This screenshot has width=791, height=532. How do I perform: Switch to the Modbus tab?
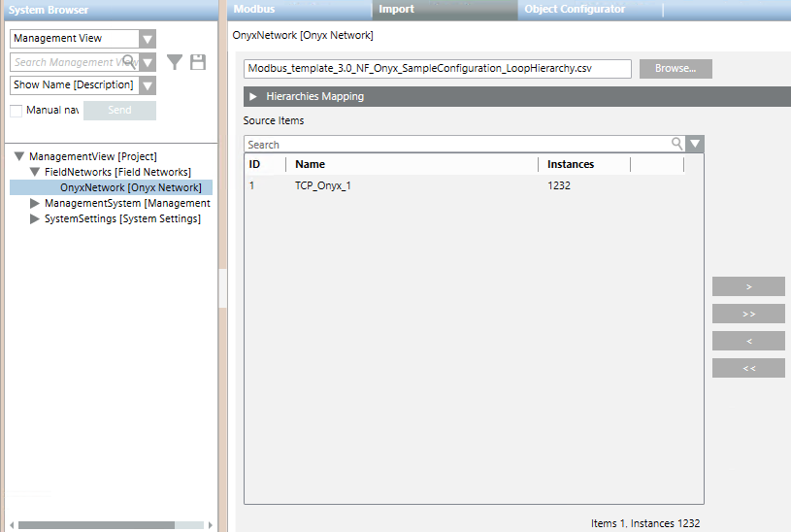[254, 9]
